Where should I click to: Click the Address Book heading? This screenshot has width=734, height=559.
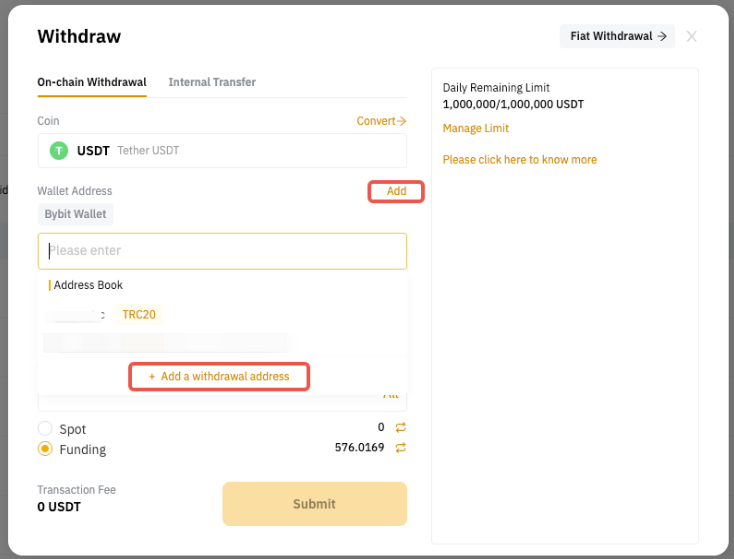pyautogui.click(x=88, y=285)
